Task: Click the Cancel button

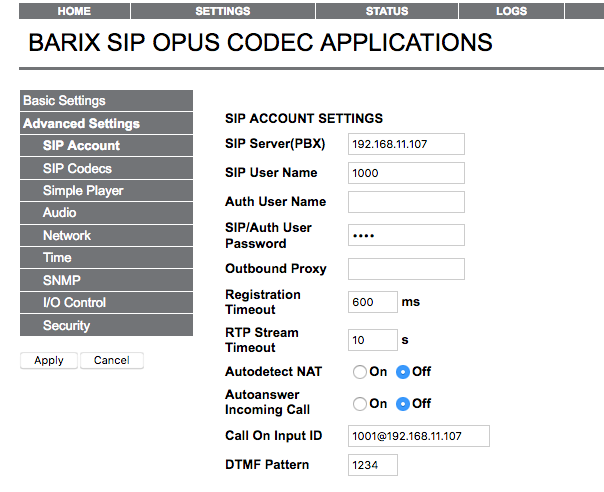Action: coord(112,360)
